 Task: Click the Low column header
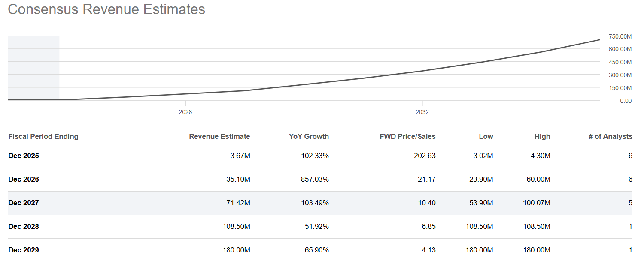coord(486,136)
